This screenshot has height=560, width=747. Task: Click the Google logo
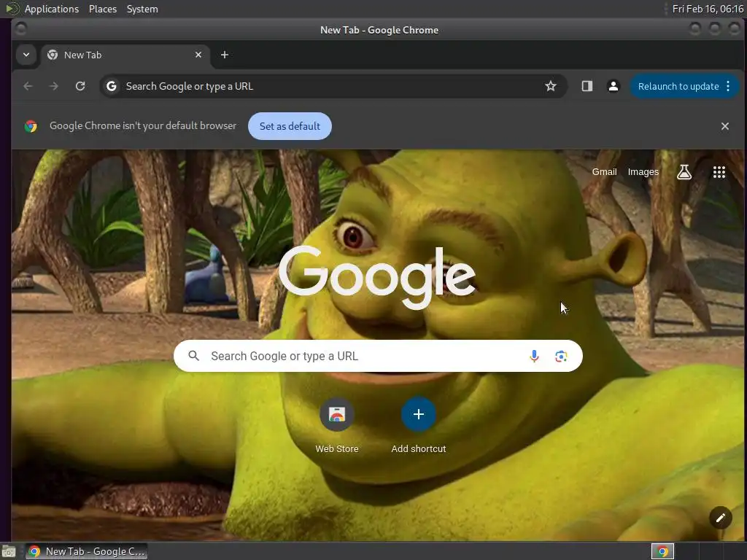click(x=377, y=276)
